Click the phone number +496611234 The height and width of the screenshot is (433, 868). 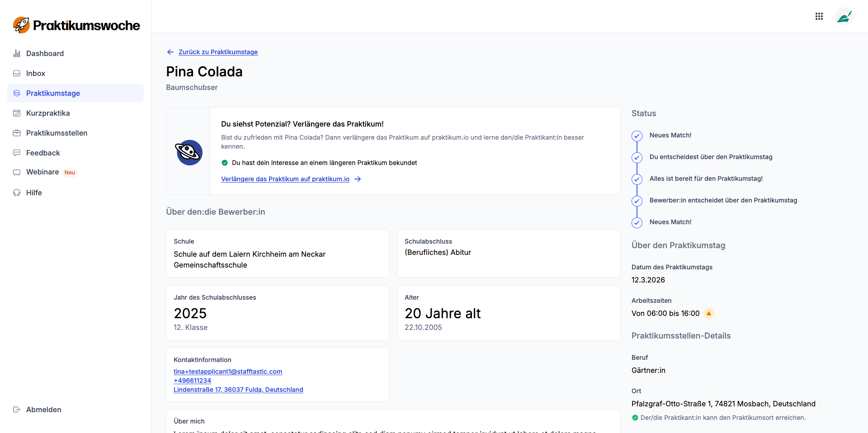[x=192, y=381]
